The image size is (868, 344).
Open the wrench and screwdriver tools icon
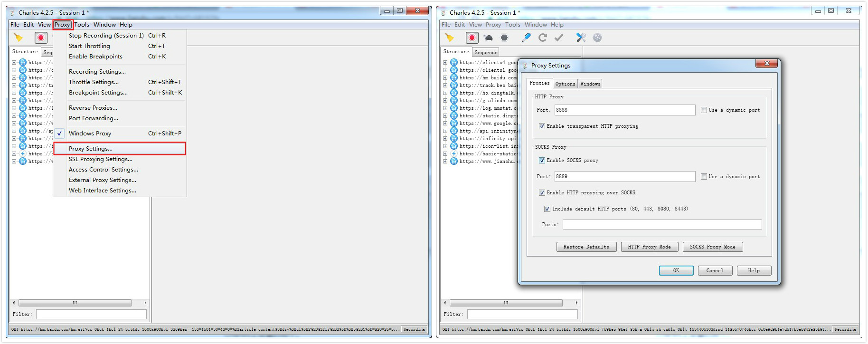pyautogui.click(x=581, y=38)
